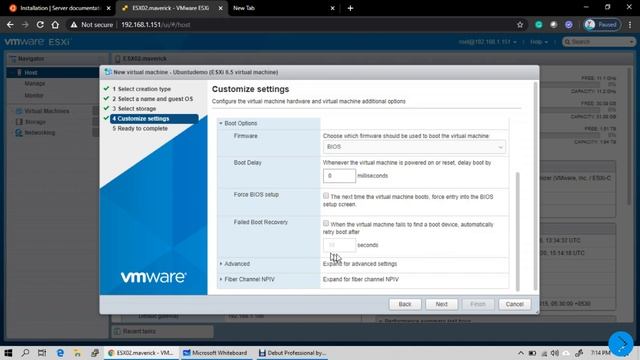Switch to Debut Professional taskbar app
This screenshot has height=360, width=640.
(x=293, y=353)
